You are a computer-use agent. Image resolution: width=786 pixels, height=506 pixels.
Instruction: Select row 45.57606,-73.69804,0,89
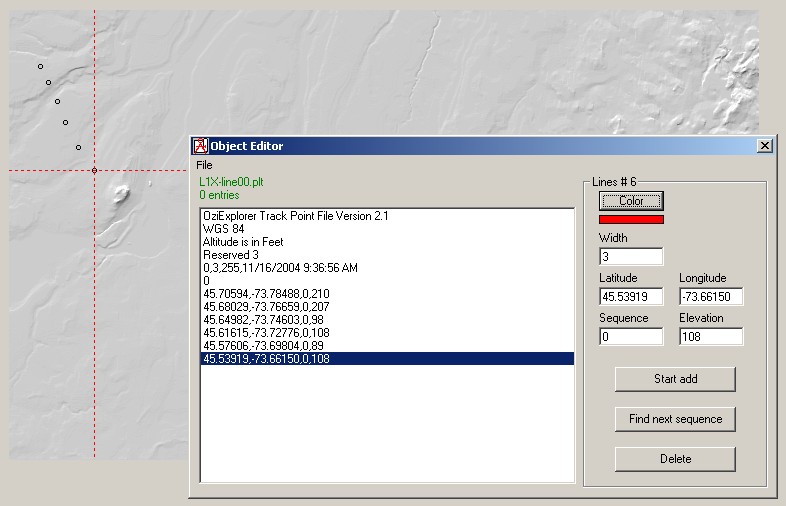click(x=387, y=346)
